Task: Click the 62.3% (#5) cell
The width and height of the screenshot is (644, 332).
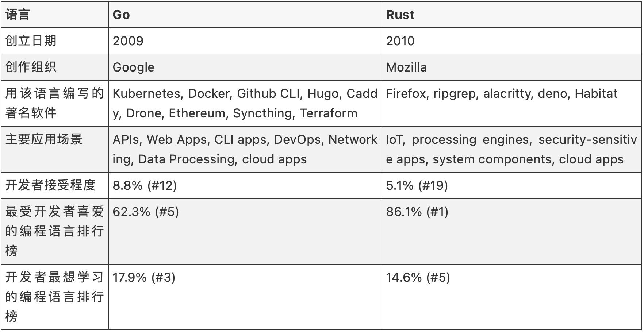Action: [x=146, y=212]
